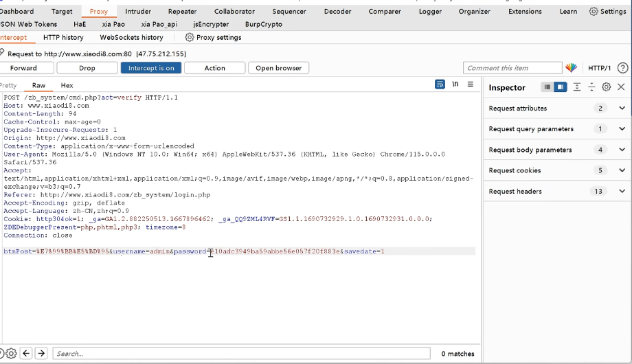Expand Request body parameters section
Screen dimensions: 632x364
622,150
